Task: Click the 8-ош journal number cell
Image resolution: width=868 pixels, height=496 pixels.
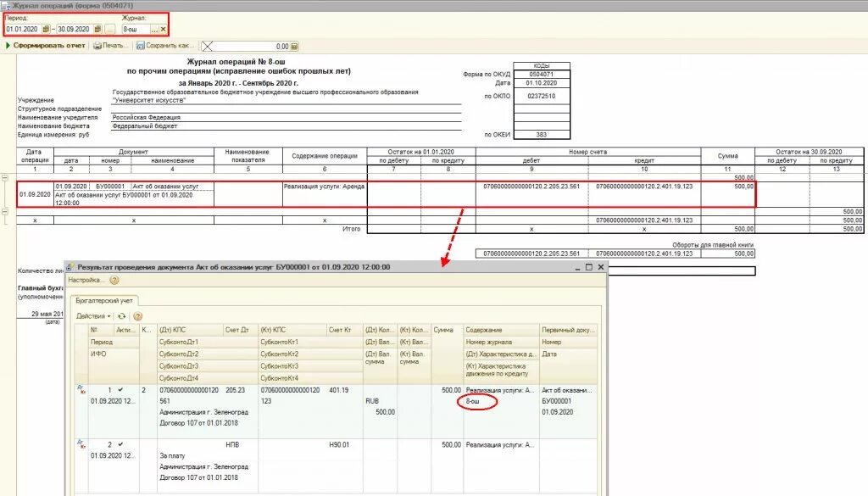Action: (473, 401)
